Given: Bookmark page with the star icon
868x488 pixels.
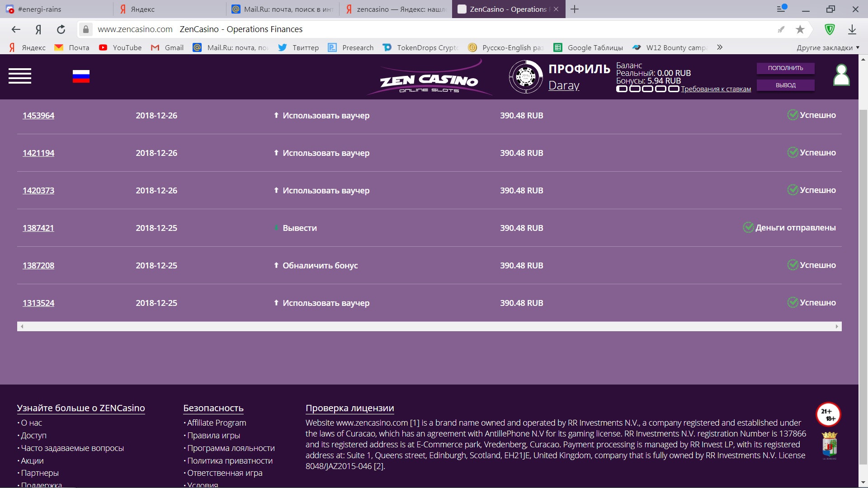Looking at the screenshot, I should (800, 29).
